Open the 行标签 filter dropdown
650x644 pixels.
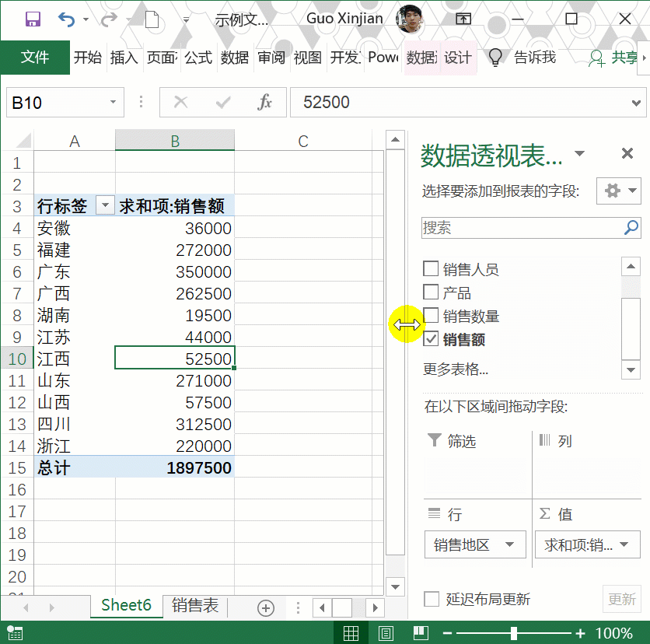click(104, 206)
